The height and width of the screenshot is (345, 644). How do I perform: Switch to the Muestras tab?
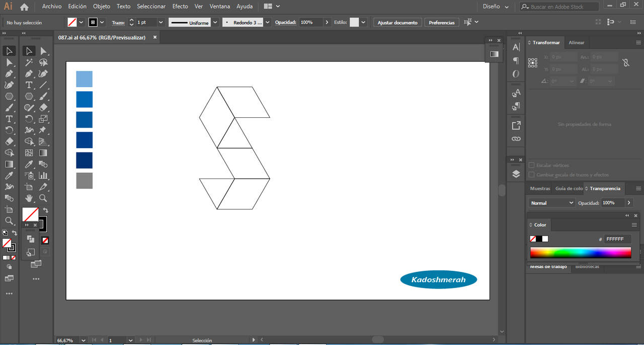pyautogui.click(x=540, y=188)
